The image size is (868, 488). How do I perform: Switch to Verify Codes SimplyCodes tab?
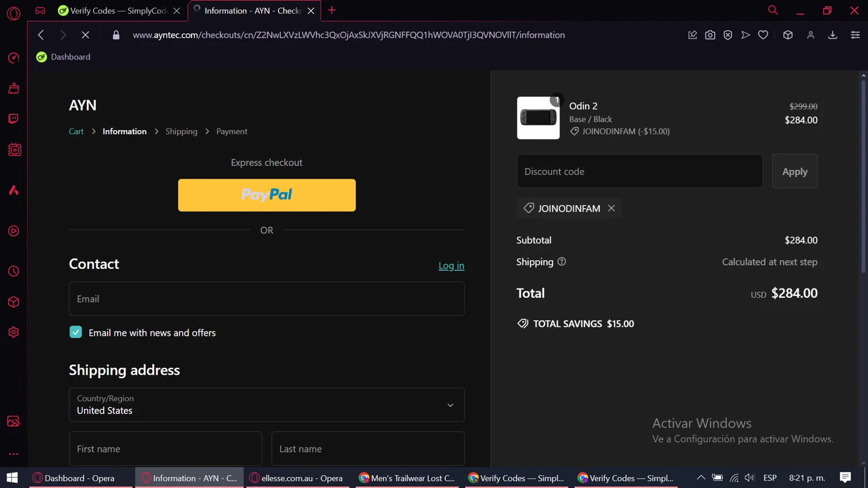point(119,10)
